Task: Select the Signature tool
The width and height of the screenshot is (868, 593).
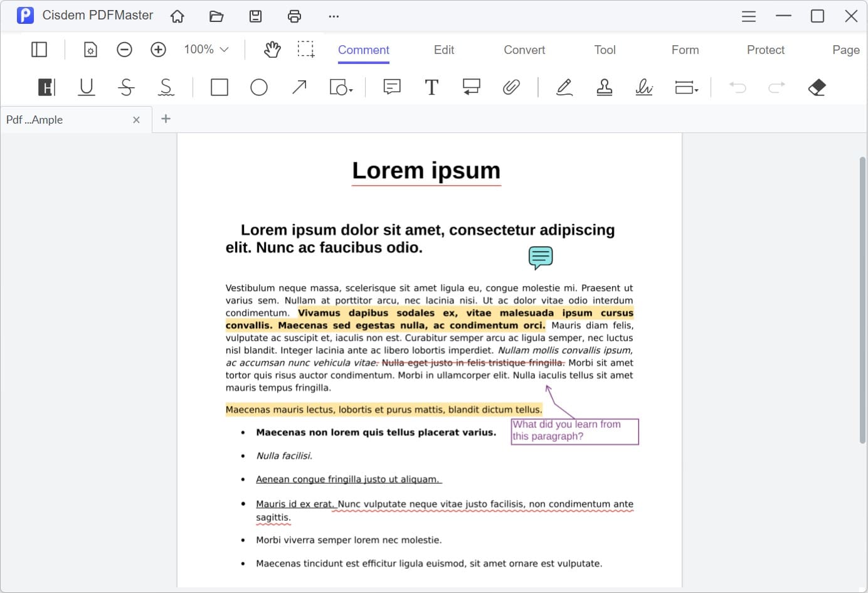Action: [x=644, y=87]
